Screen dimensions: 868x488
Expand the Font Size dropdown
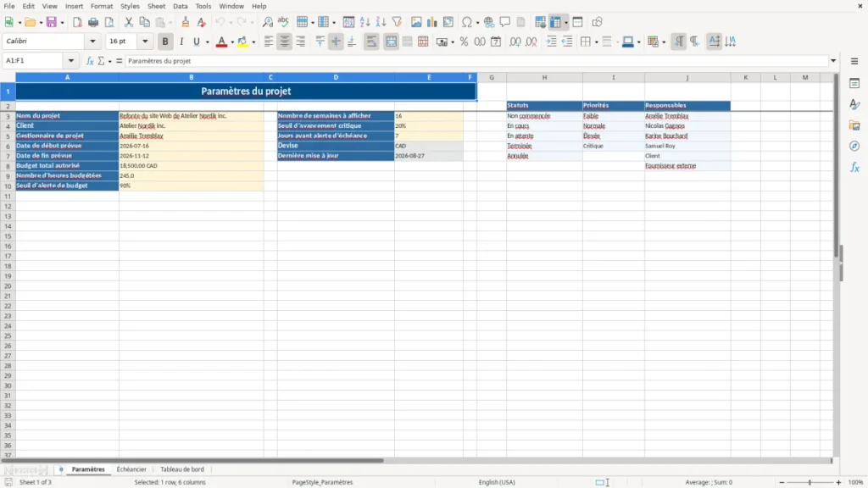145,42
